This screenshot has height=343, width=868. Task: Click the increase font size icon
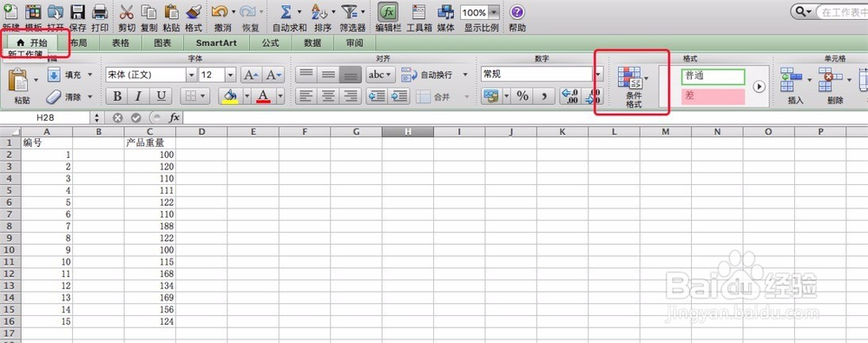point(252,75)
